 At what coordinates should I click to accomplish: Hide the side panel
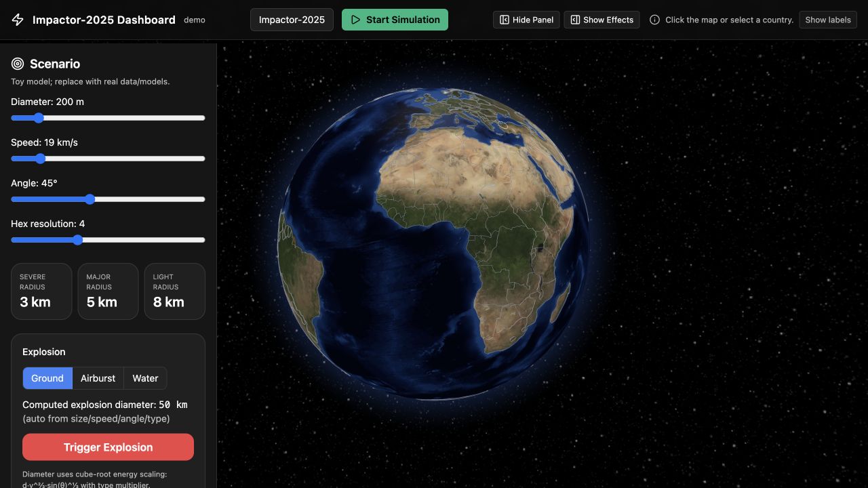(x=526, y=20)
